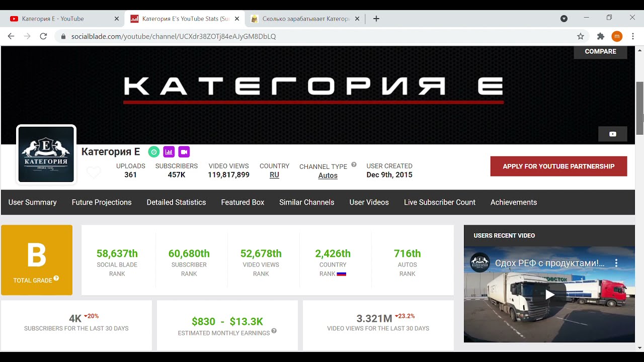Screen dimensions: 644x362
Task: Click the vertical page scrollbar thumb
Action: [640, 108]
